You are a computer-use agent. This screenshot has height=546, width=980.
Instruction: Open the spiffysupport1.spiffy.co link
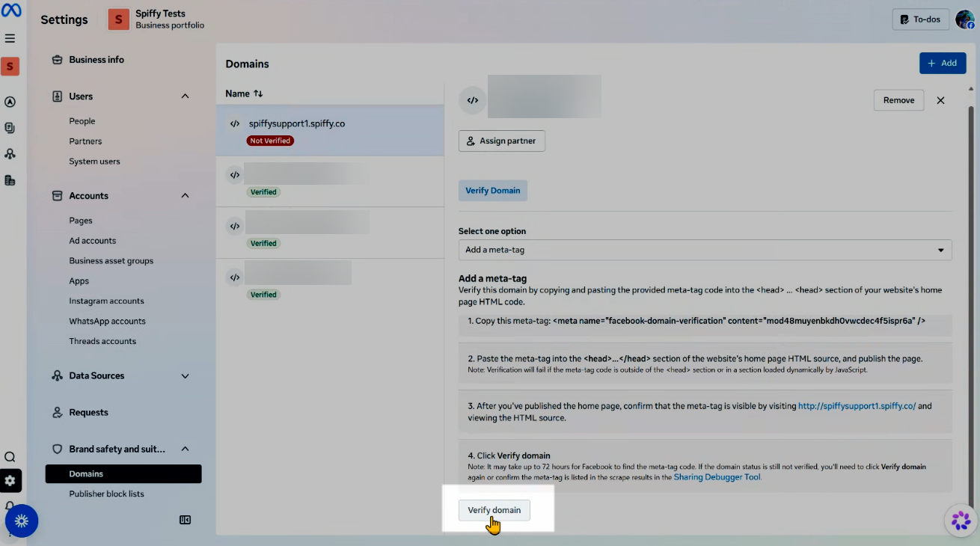857,406
